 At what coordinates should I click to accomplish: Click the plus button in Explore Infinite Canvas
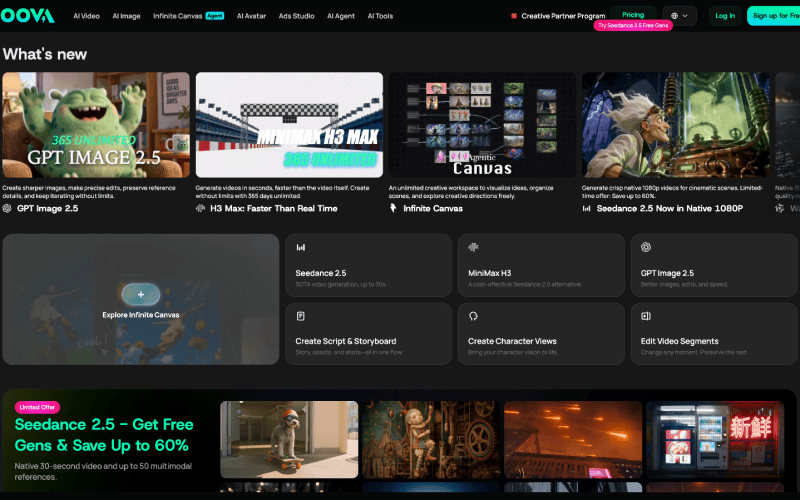pos(141,294)
